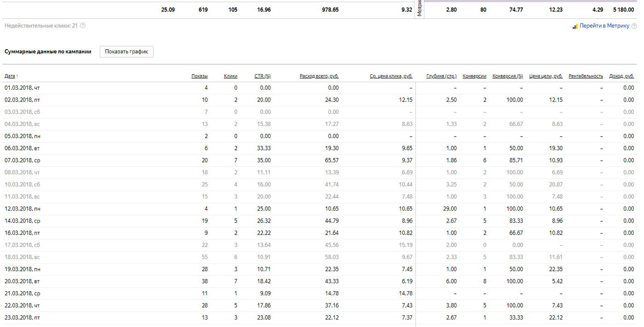Image resolution: width=644 pixels, height=327 pixels.
Task: Sort by the 'Клики' column header
Action: click(x=230, y=76)
